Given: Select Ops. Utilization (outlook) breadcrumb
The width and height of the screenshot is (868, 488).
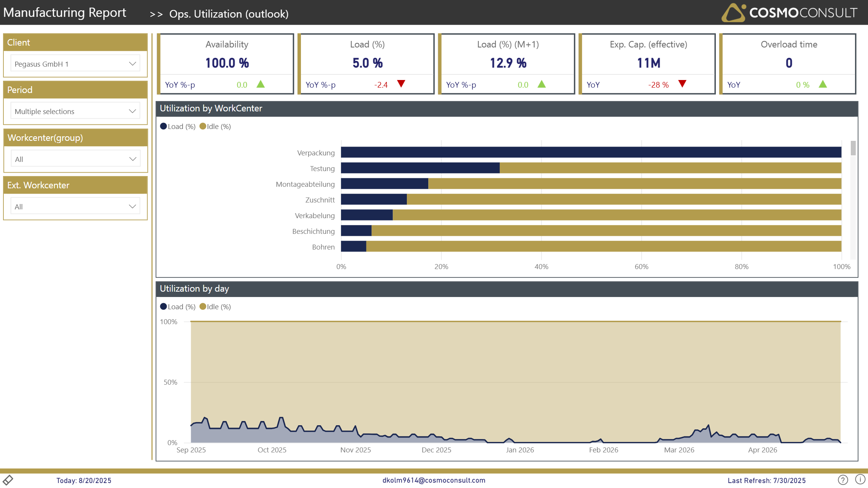Looking at the screenshot, I should coord(229,14).
